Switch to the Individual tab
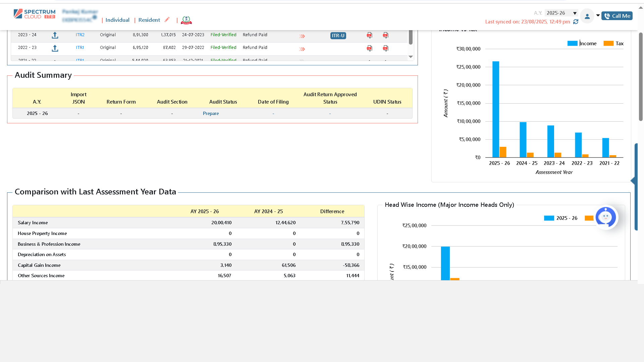644x362 pixels. (117, 20)
